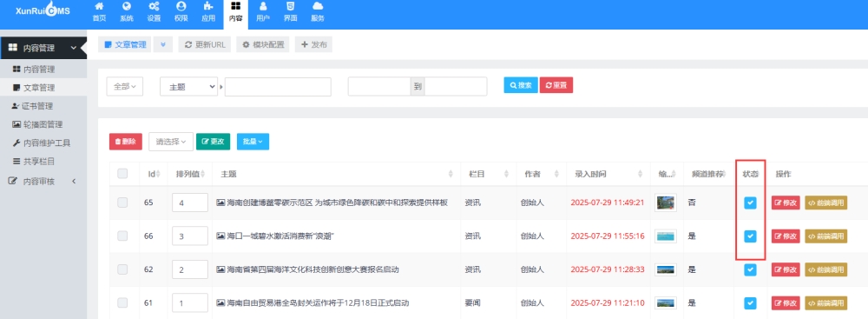Open 权限 user-circle icon in top bar
This screenshot has height=319, width=868.
tap(181, 12)
